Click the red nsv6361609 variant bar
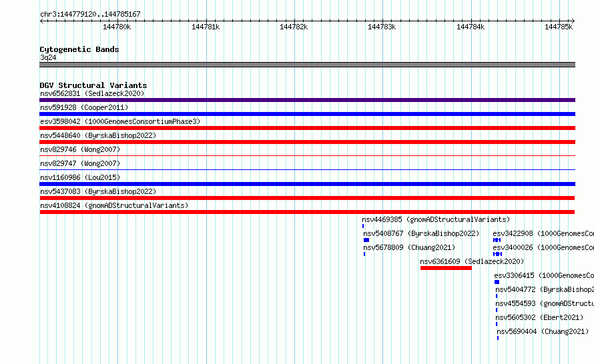The height and width of the screenshot is (364, 594). pyautogui.click(x=446, y=268)
